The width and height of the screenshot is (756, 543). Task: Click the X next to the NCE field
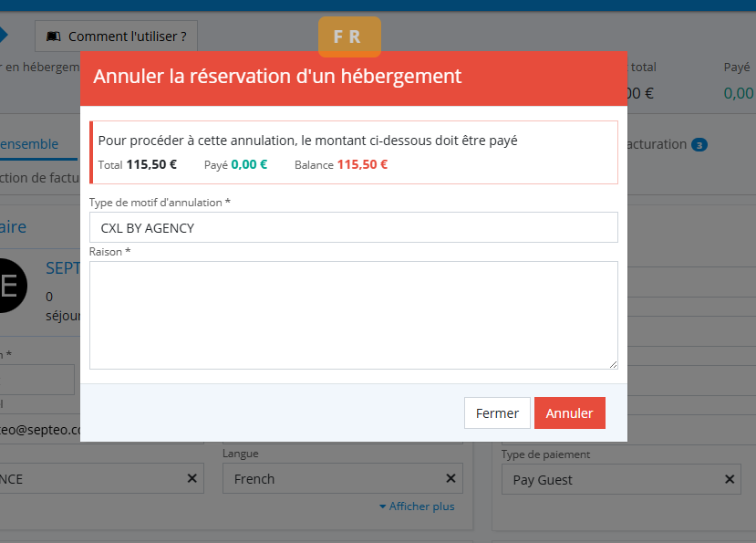tap(192, 478)
